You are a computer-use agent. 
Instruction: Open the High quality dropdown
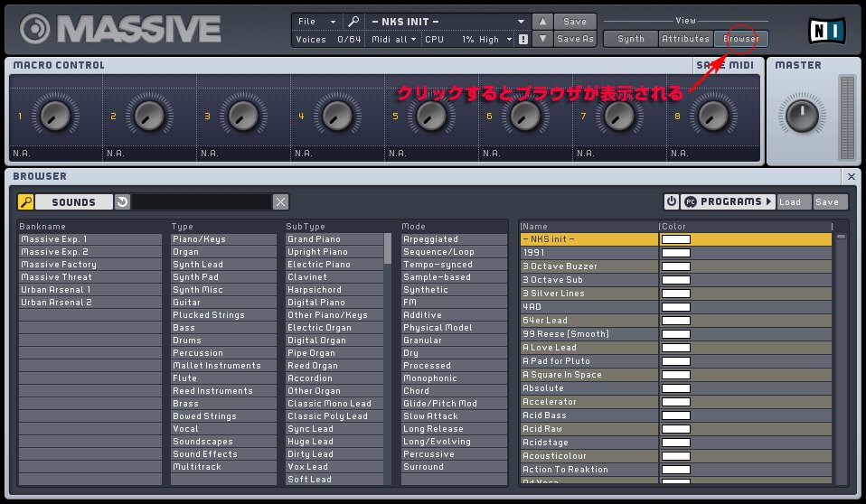click(495, 39)
